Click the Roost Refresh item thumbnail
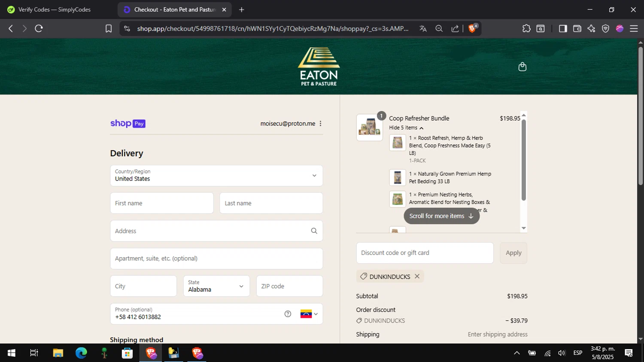The width and height of the screenshot is (644, 362). [x=398, y=143]
